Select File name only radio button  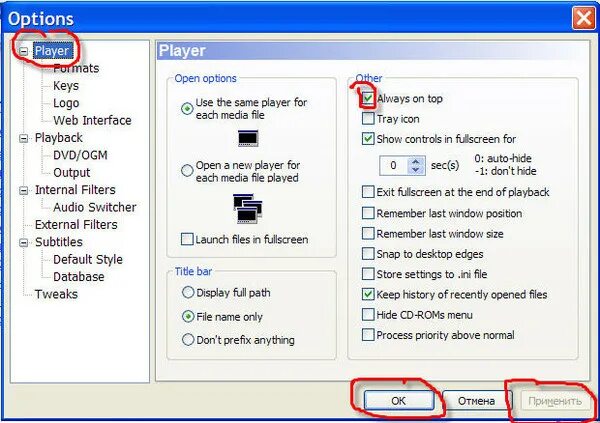point(188,317)
